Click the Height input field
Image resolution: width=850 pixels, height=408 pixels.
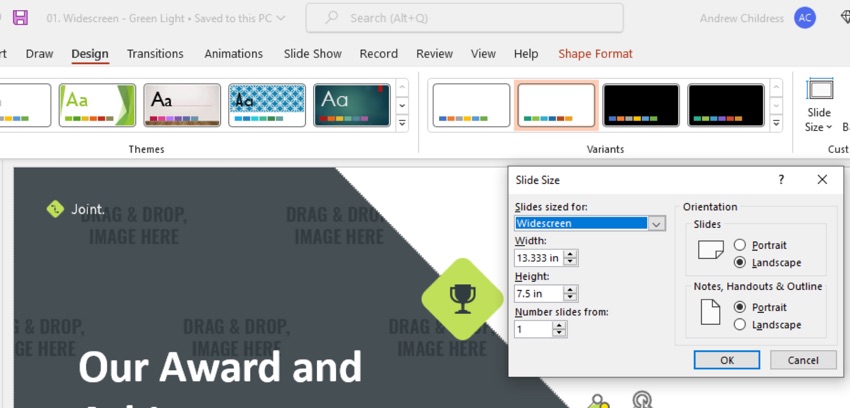[539, 294]
